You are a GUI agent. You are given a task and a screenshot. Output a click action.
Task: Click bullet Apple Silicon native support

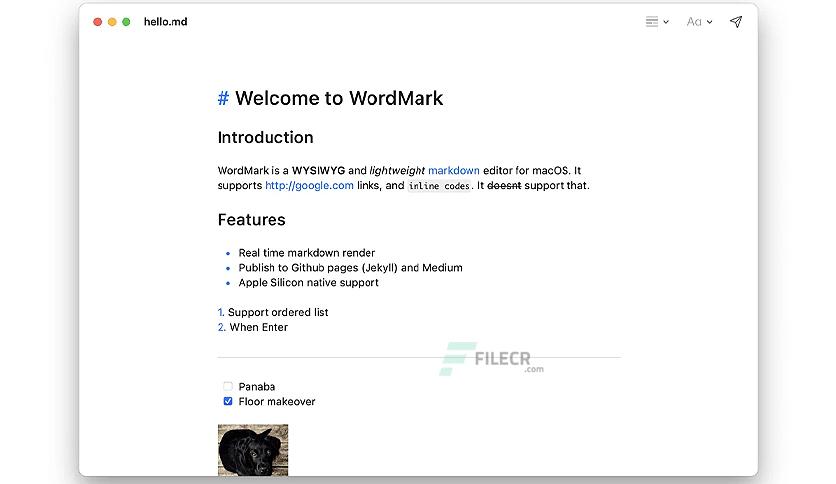point(308,283)
